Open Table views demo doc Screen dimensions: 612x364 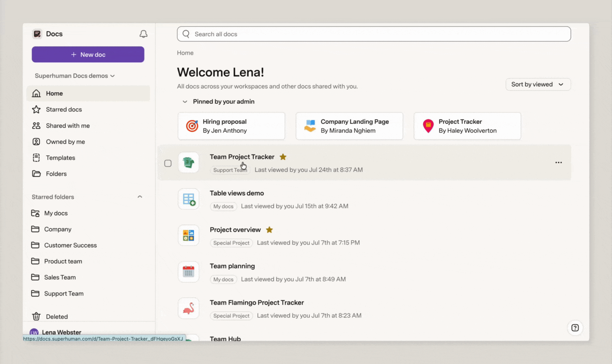tap(237, 193)
